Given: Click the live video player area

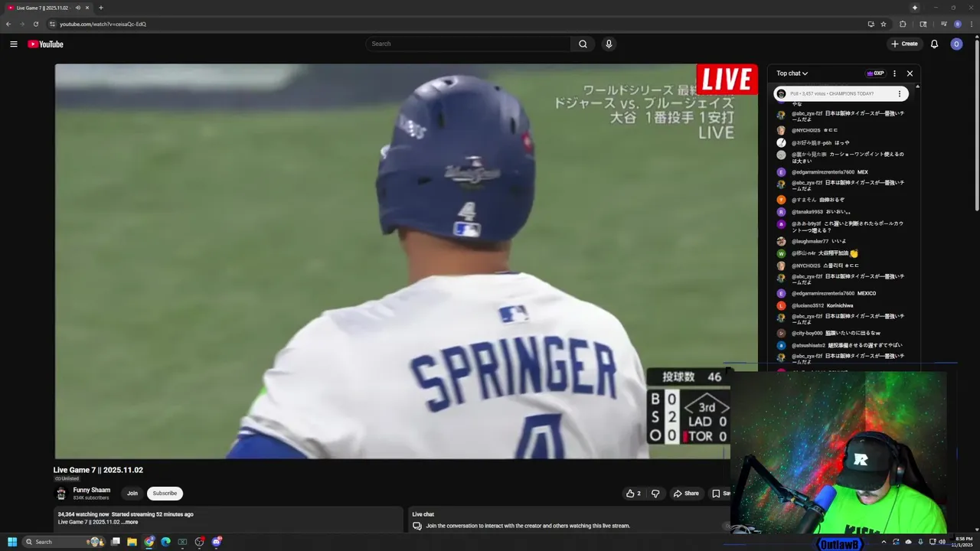Looking at the screenshot, I should 406,261.
